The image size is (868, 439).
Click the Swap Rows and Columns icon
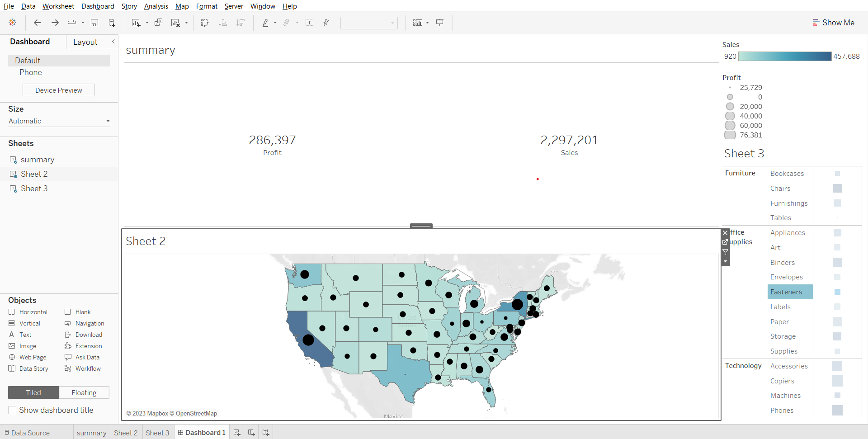coord(205,23)
